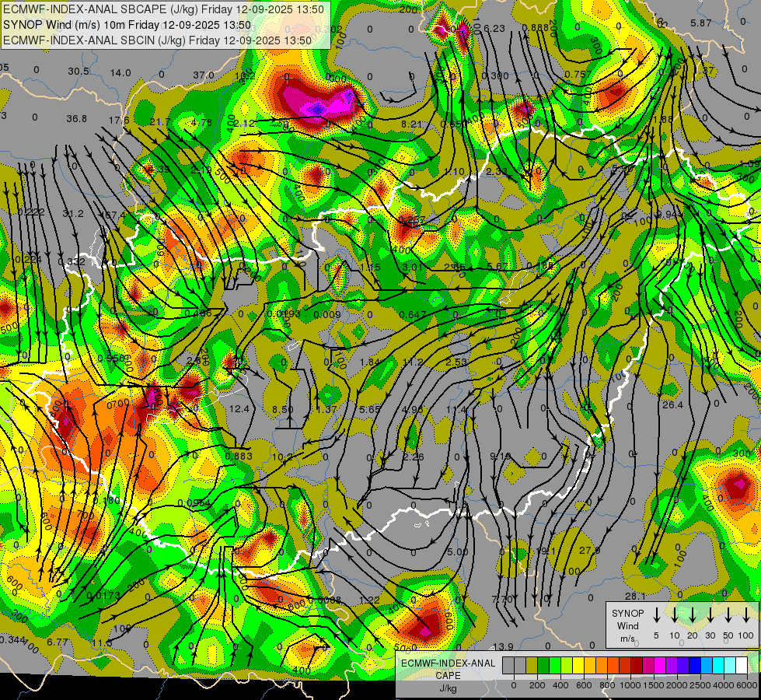The image size is (761, 700).
Task: Click the 0.344 value on map
Action: (x=12, y=640)
